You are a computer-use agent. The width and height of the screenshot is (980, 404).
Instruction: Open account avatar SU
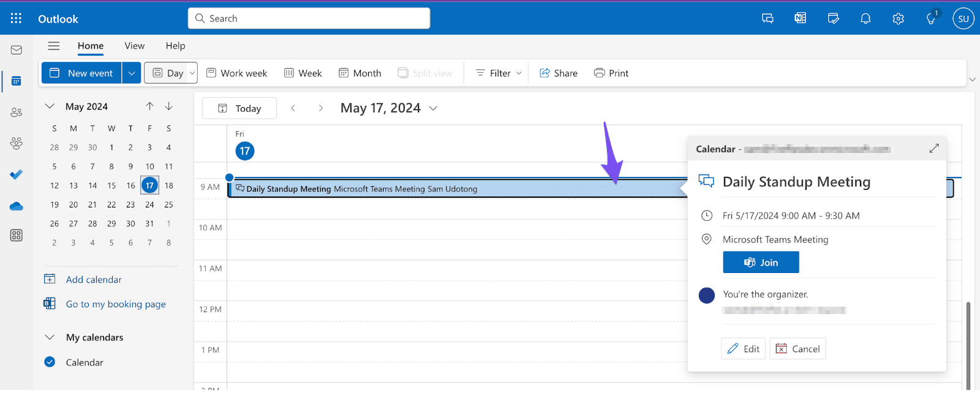click(963, 18)
